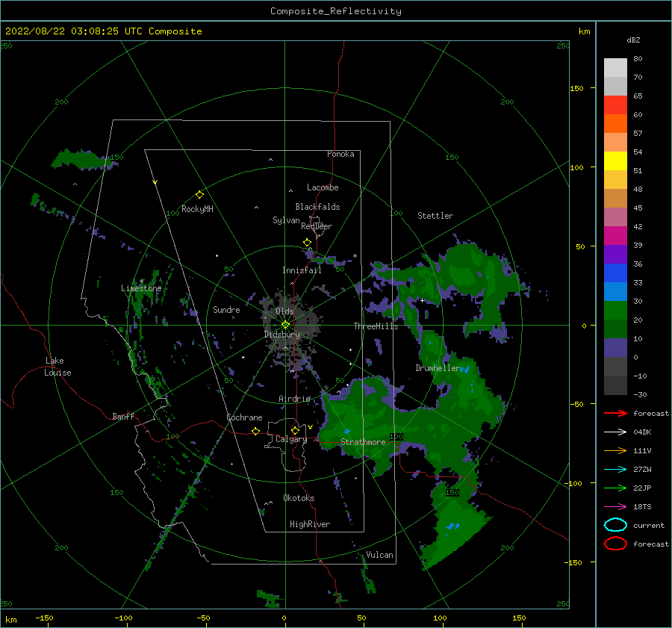Click the cyan current ellipse in legend

615,525
